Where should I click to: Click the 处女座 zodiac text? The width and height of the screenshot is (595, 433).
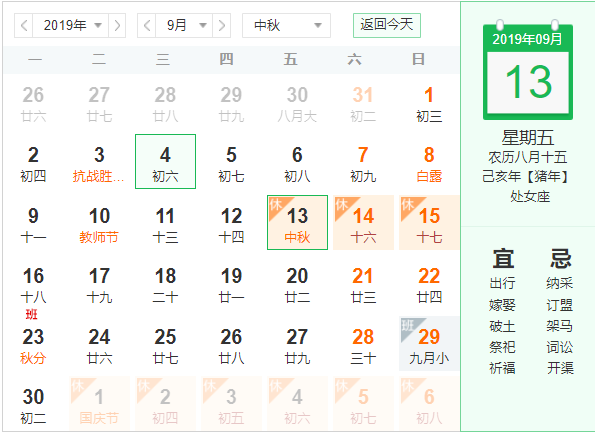pyautogui.click(x=530, y=197)
